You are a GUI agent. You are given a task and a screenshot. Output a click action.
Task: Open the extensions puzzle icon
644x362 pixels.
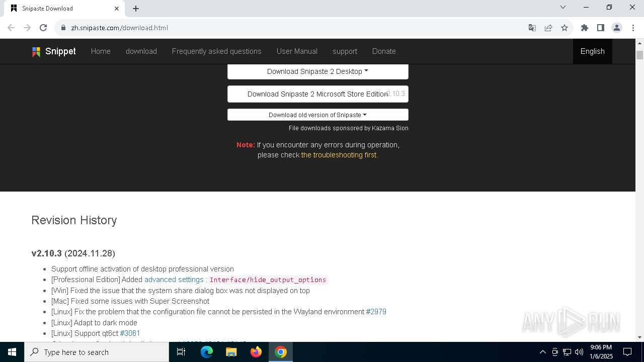[585, 28]
